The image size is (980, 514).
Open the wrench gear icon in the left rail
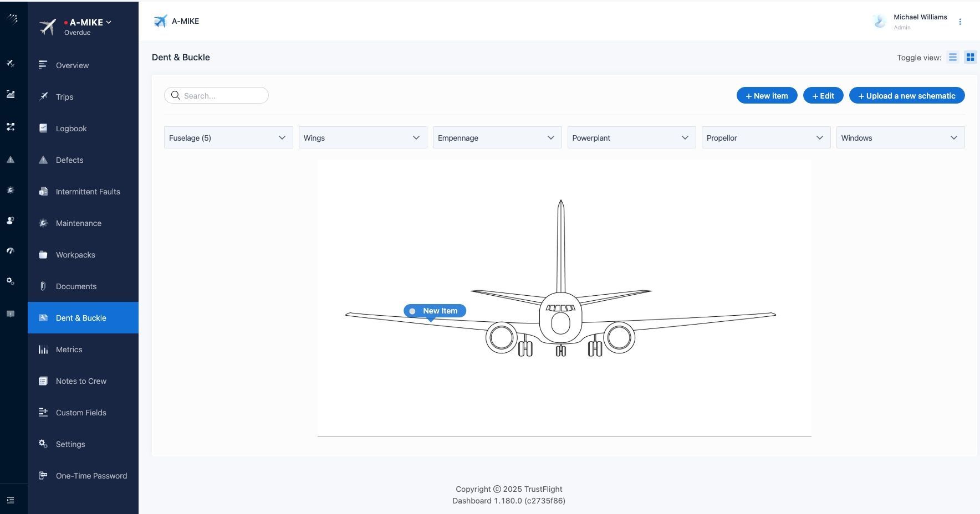click(11, 190)
